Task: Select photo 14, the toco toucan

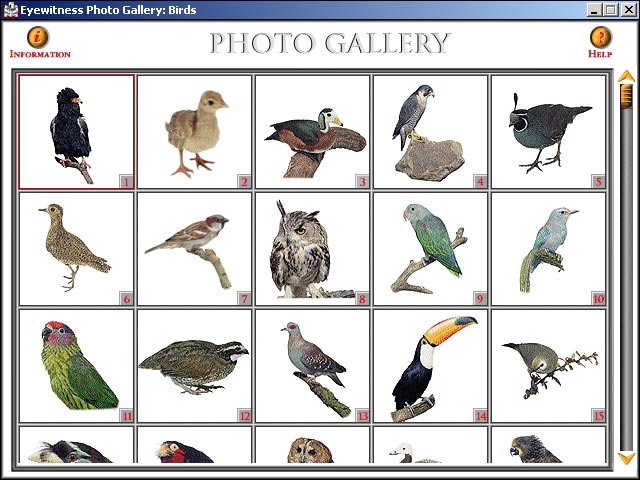Action: point(431,366)
